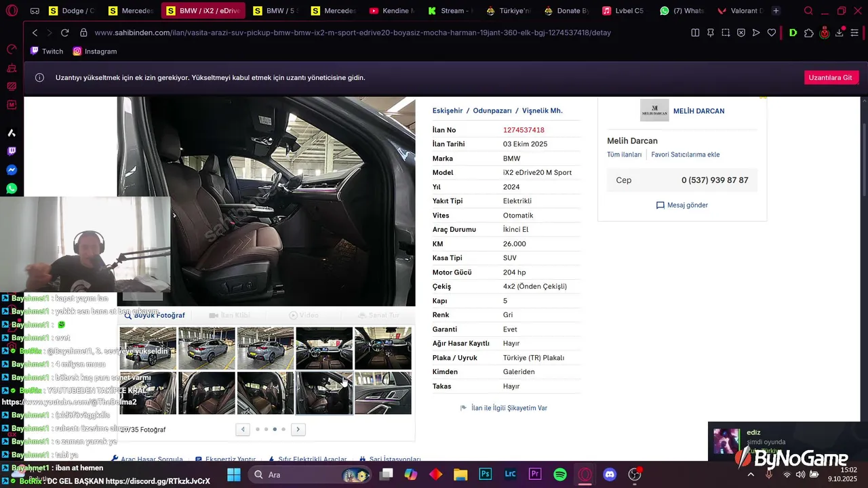Screen dimensions: 868x488
Task: Go to the previous photo page arrow
Action: coord(243,429)
